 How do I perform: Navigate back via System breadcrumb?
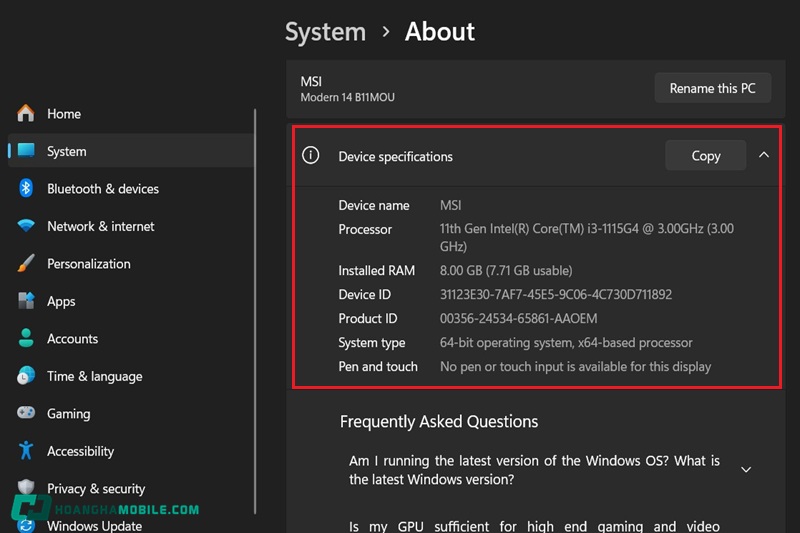[325, 32]
